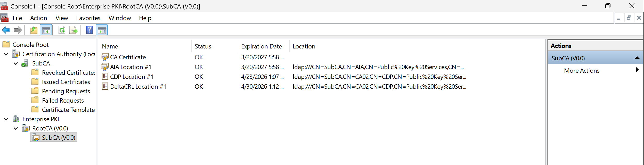The width and height of the screenshot is (644, 165).
Task: Collapse the Enterprise PKI tree node
Action: [x=6, y=119]
